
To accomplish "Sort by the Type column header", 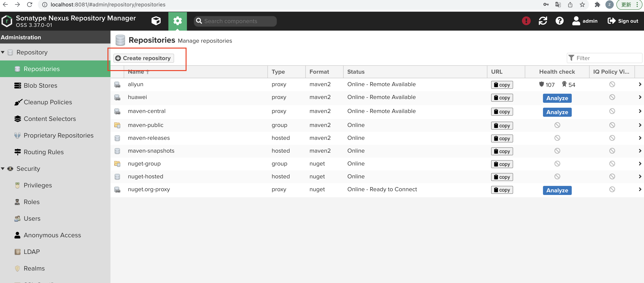I will (x=286, y=72).
